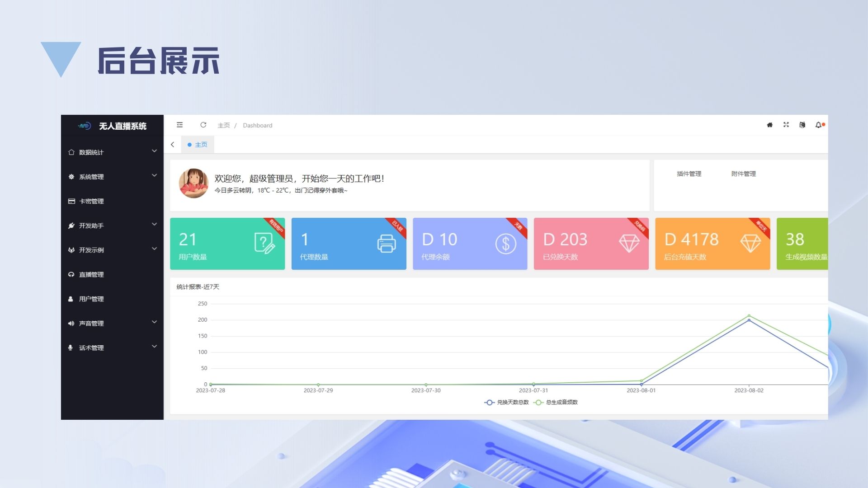Click the 代理数量 label text
Viewport: 868px width, 488px height.
[x=314, y=257]
